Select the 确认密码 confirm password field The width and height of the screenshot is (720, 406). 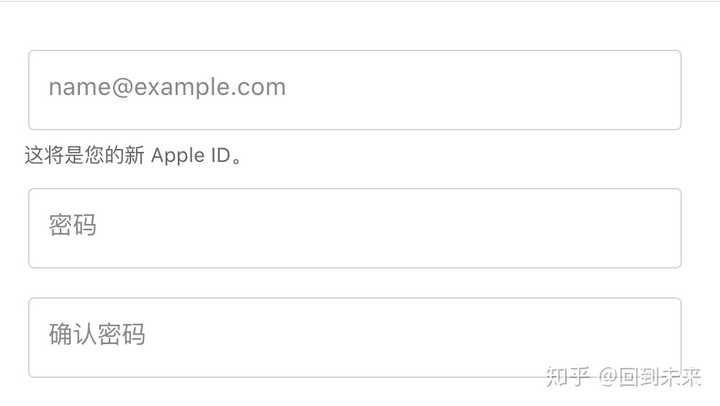[354, 336]
